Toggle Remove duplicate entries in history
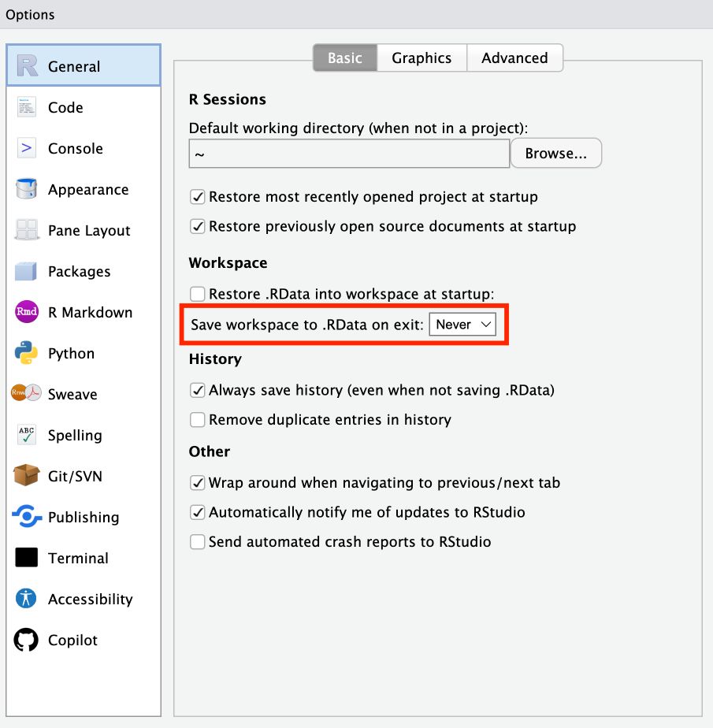The height and width of the screenshot is (728, 713). point(198,420)
